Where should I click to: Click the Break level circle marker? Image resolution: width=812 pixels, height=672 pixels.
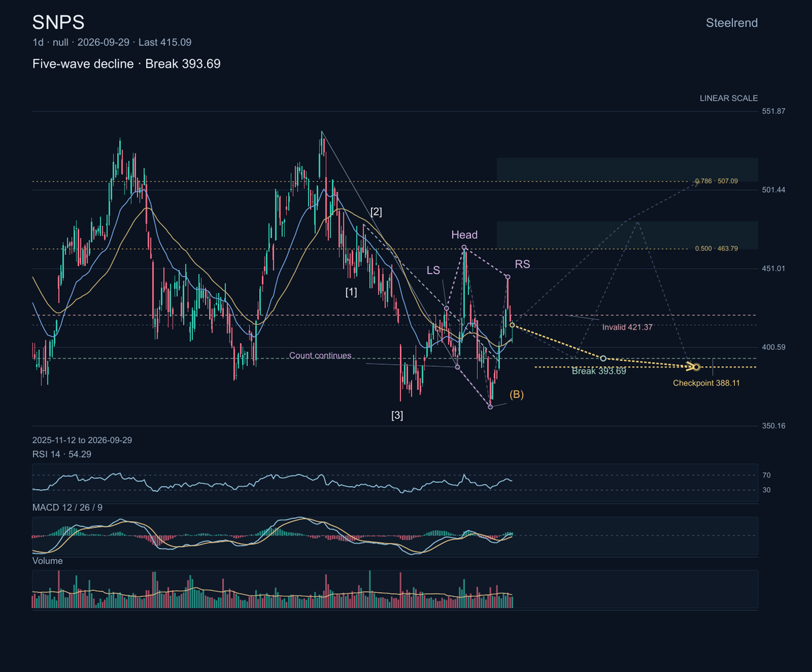pyautogui.click(x=603, y=358)
